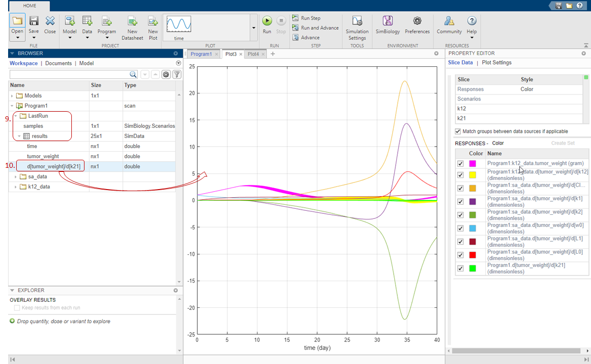Open the Plot Settings link
The image size is (591, 364).
[x=496, y=63]
